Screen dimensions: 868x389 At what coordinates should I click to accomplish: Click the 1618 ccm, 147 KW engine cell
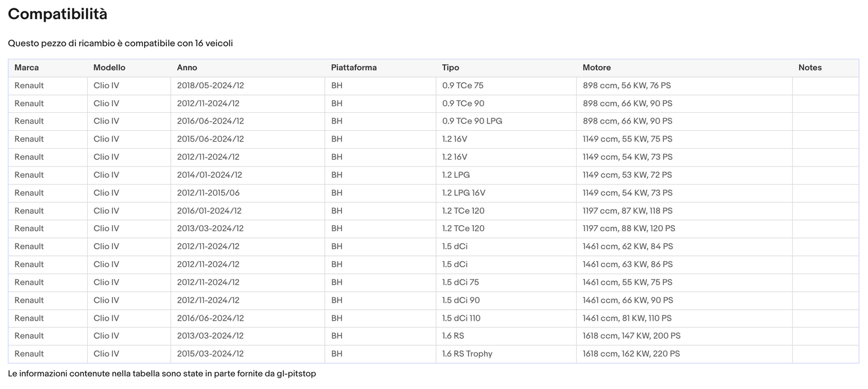[x=631, y=336]
